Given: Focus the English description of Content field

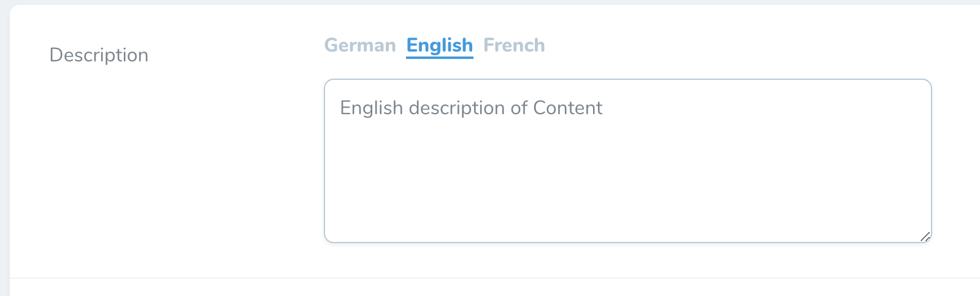Looking at the screenshot, I should [x=627, y=161].
